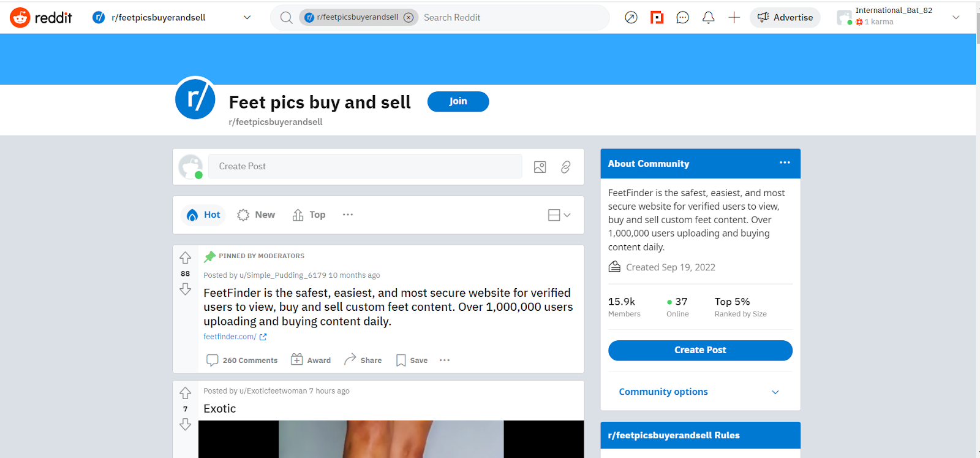Select the plus create post icon

pos(734,18)
